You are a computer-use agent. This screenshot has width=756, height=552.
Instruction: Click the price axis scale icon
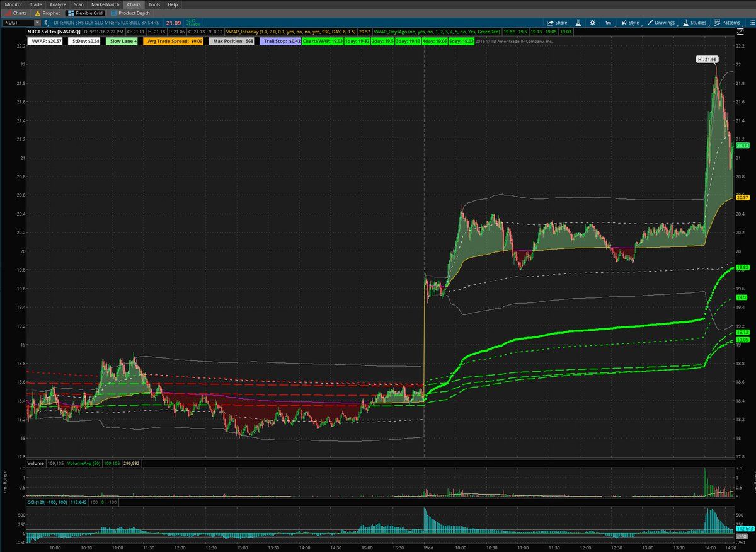[740, 32]
